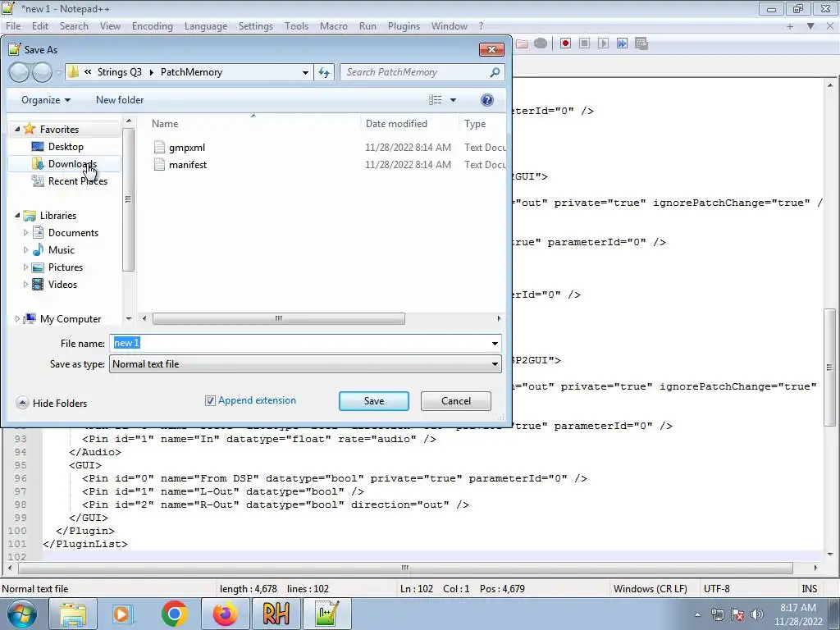Collapse the Favorites tree group

17,129
